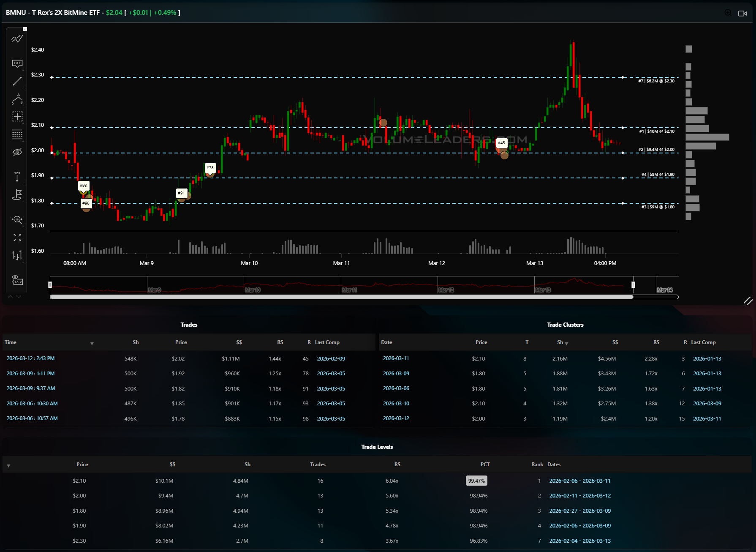
Task: Click the #7 $6.2M @ $2.30 level label
Action: click(x=656, y=81)
